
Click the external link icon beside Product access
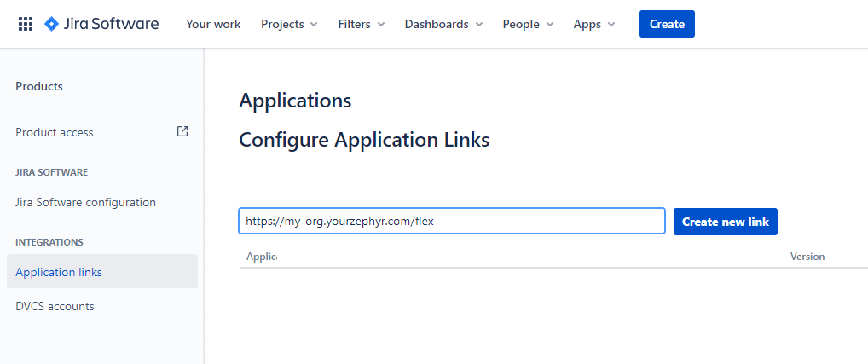(x=182, y=131)
